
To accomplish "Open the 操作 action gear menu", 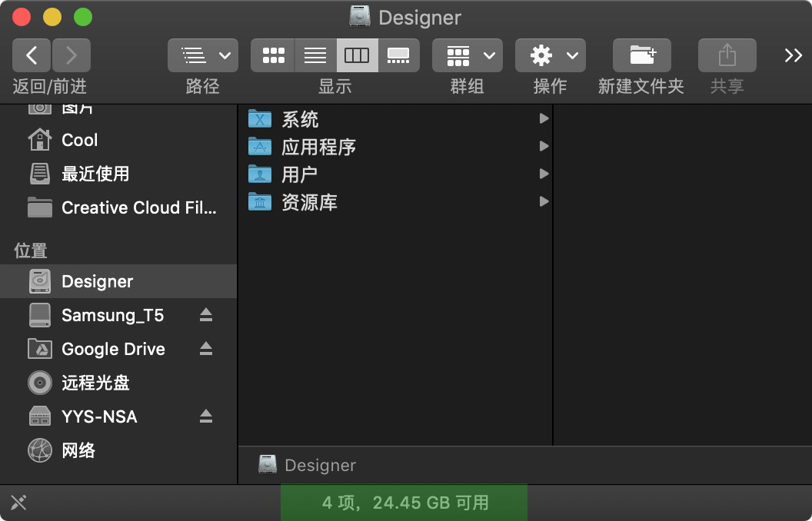I will tap(551, 55).
